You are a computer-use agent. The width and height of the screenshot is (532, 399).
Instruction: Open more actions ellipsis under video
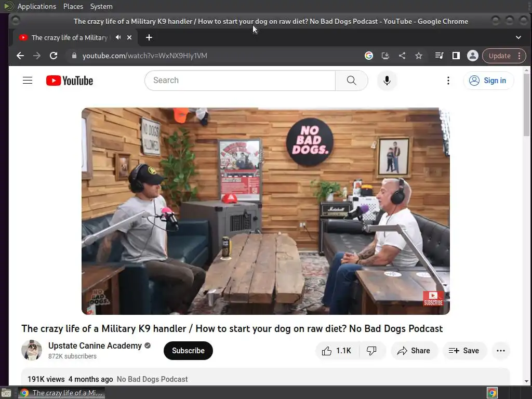coord(501,351)
